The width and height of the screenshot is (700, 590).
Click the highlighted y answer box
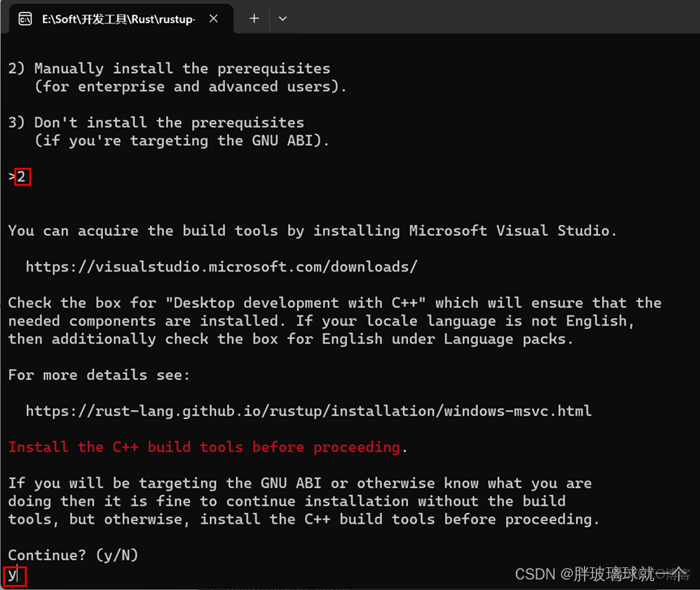point(15,575)
